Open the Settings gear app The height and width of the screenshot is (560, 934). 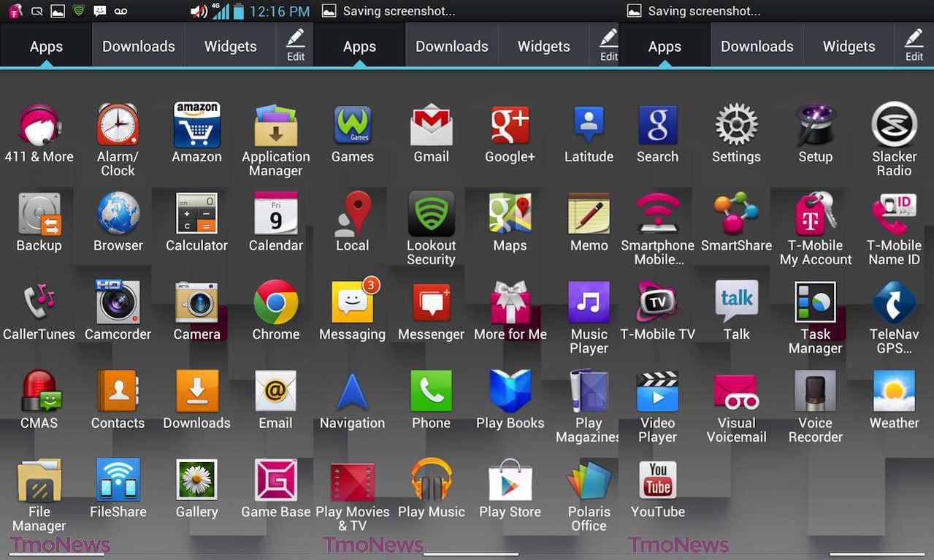(736, 126)
